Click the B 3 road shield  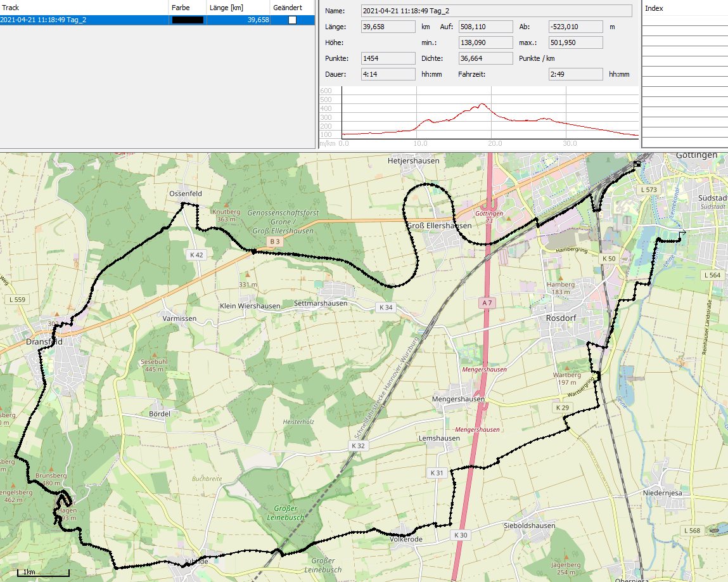pyautogui.click(x=274, y=242)
